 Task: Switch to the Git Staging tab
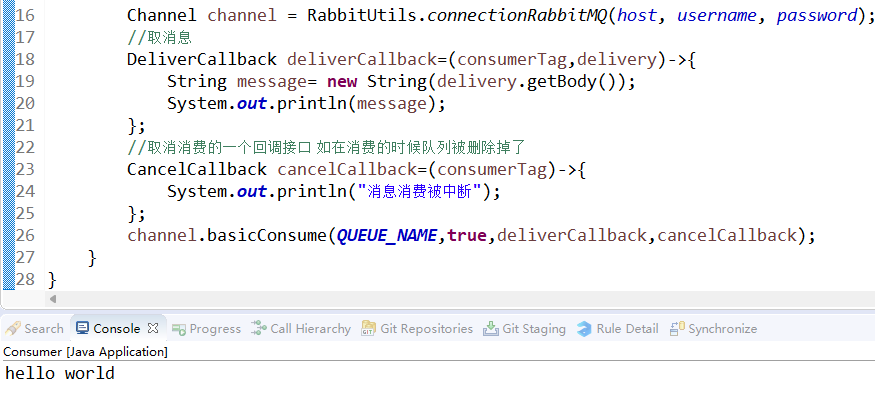point(525,329)
